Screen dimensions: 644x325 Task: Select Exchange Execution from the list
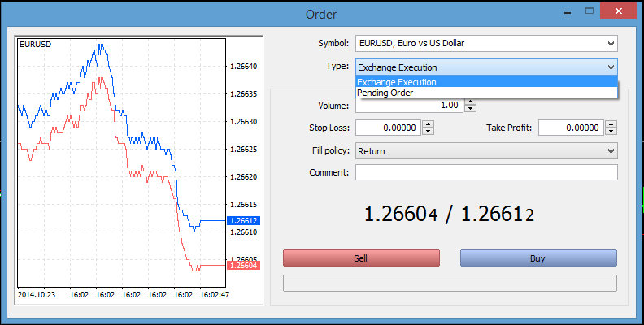tap(486, 82)
